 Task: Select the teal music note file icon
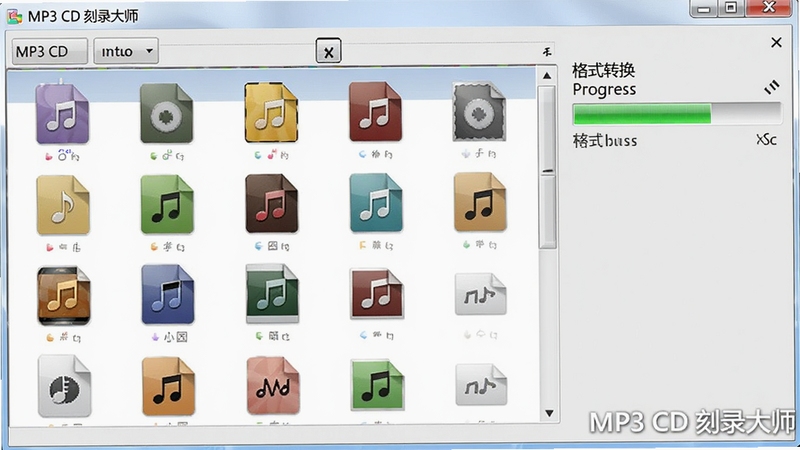point(376,203)
